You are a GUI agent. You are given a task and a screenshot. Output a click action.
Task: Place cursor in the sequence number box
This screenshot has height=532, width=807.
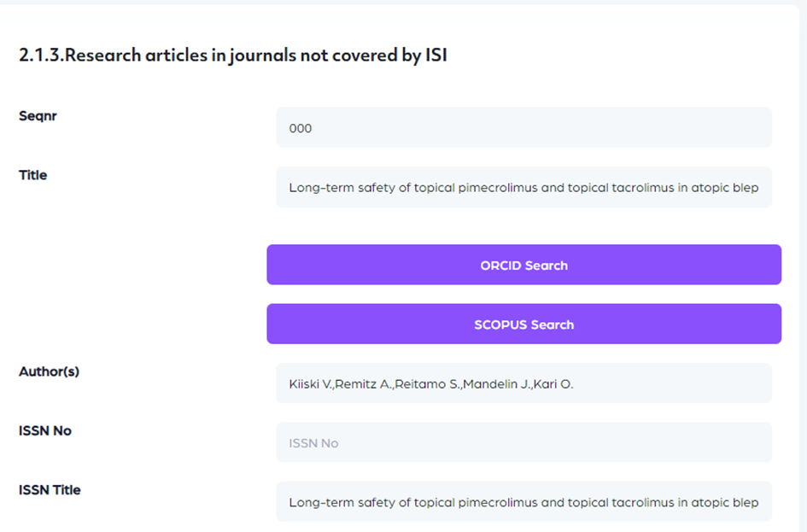click(523, 128)
